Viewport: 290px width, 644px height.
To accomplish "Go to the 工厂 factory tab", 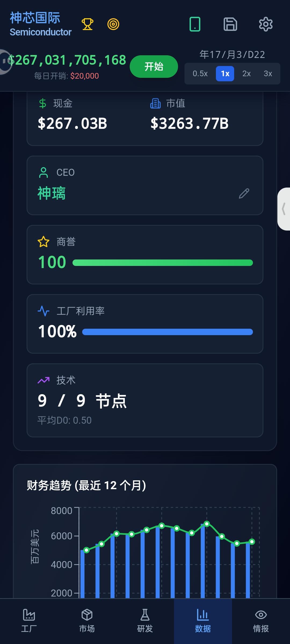I will 29,621.
